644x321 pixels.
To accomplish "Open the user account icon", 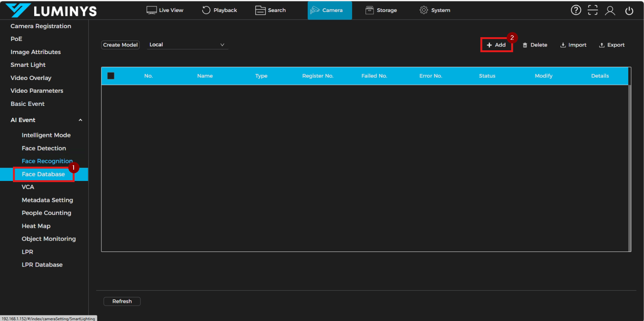I will click(610, 11).
